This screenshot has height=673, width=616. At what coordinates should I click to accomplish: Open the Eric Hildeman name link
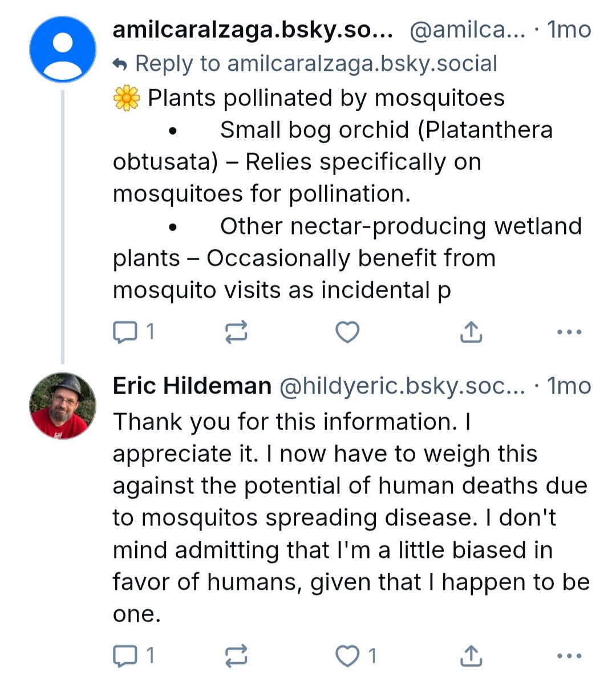[x=192, y=386]
